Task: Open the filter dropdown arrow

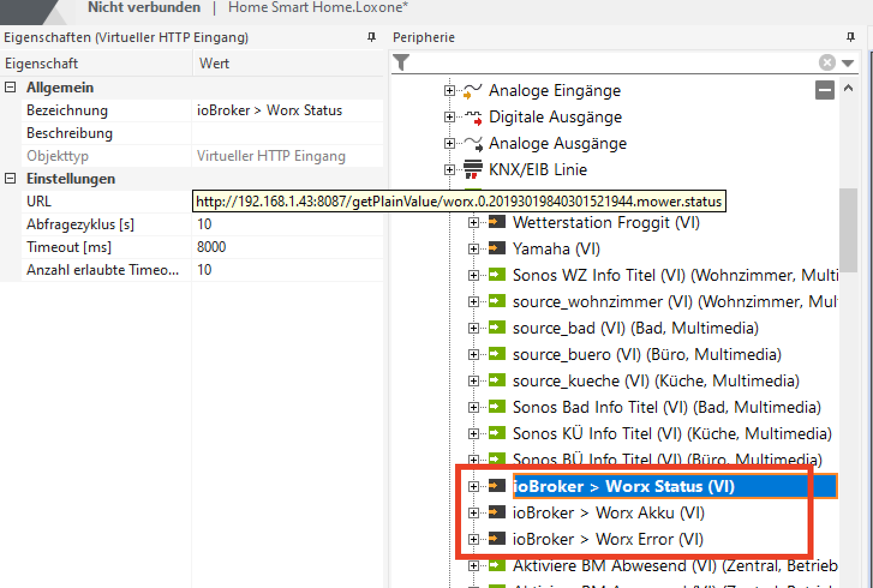Action: [x=848, y=62]
